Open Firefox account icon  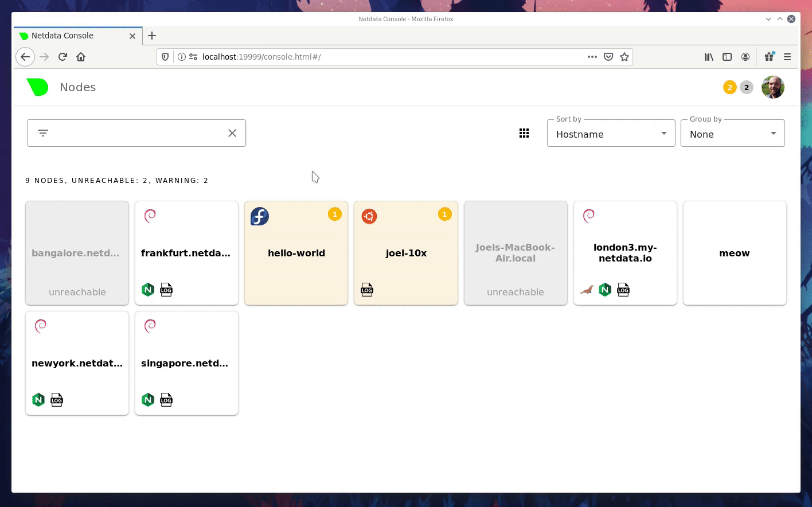tap(745, 57)
